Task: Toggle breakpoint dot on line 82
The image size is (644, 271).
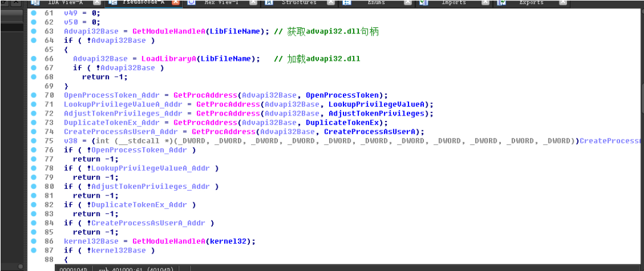Action: [x=33, y=204]
